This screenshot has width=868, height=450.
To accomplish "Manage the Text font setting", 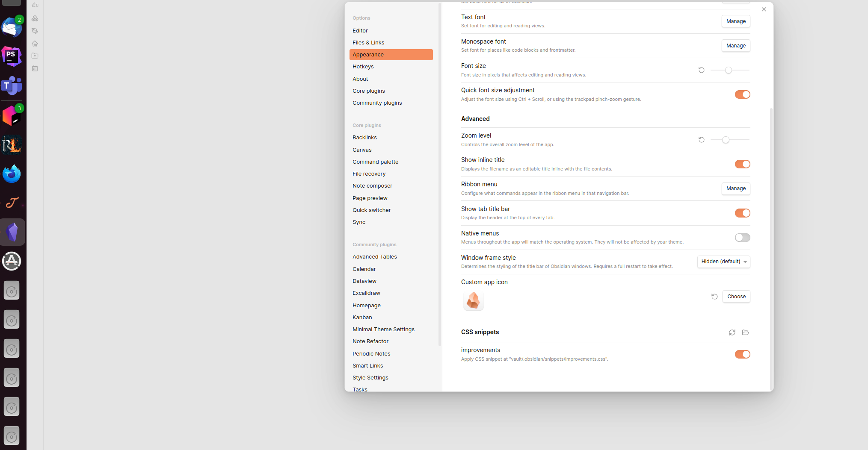I will [x=736, y=21].
